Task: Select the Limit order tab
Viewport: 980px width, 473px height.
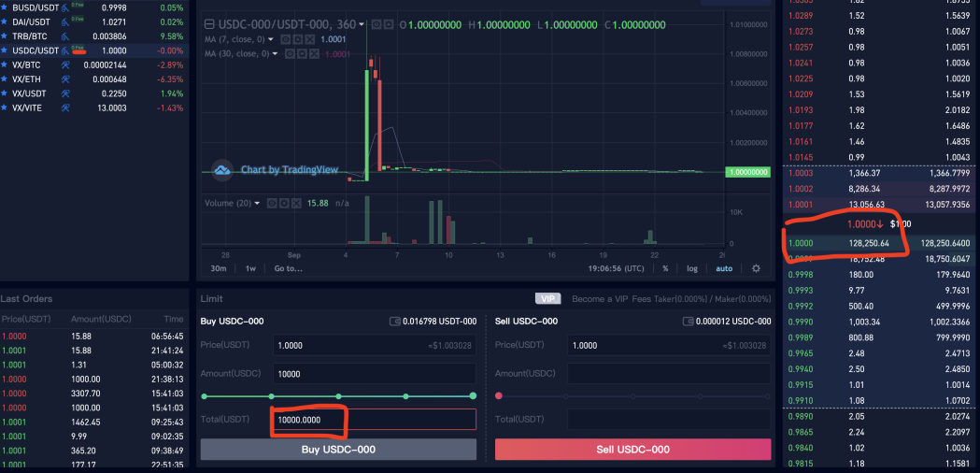Action: tap(211, 299)
